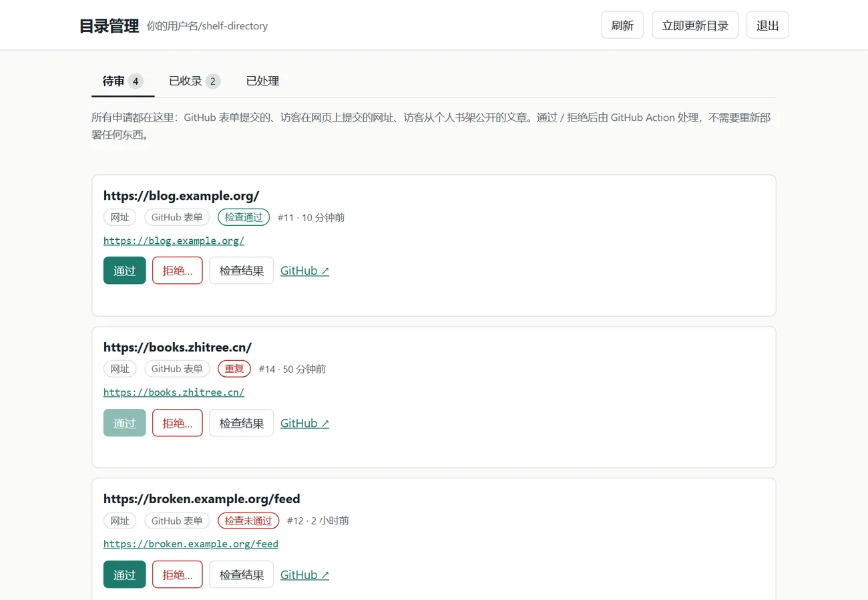Open the https://blog.example.org/ URL link
Viewport: 868px width, 600px height.
[174, 241]
